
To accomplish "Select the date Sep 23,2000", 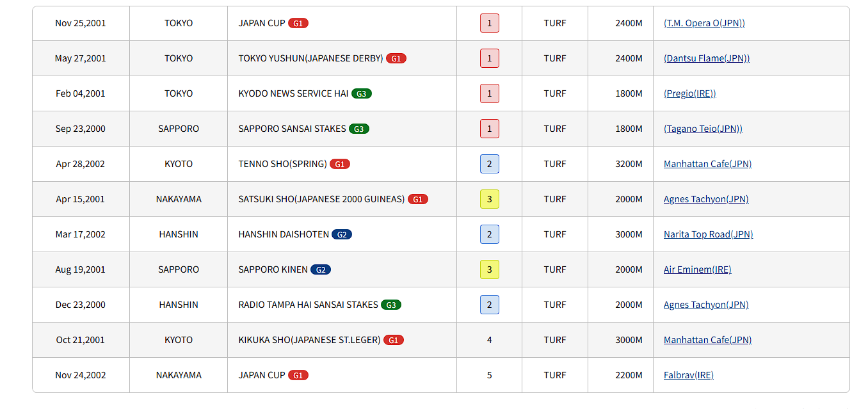I will [81, 129].
